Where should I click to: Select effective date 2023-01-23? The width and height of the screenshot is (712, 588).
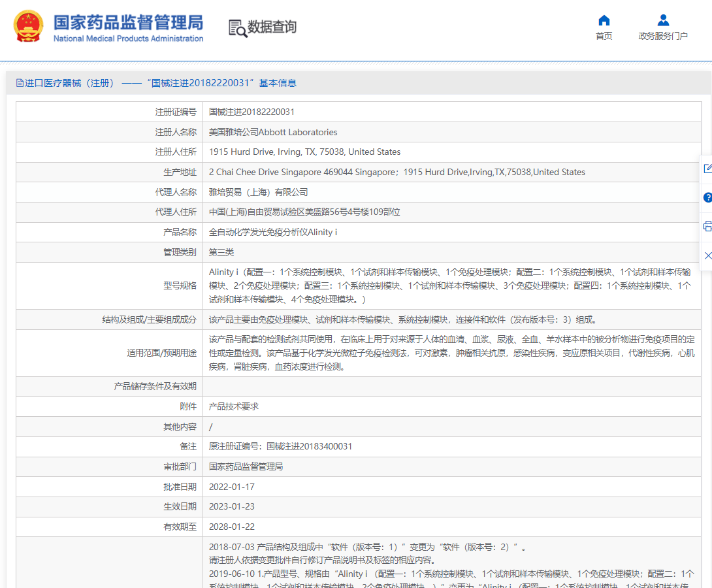(x=232, y=506)
